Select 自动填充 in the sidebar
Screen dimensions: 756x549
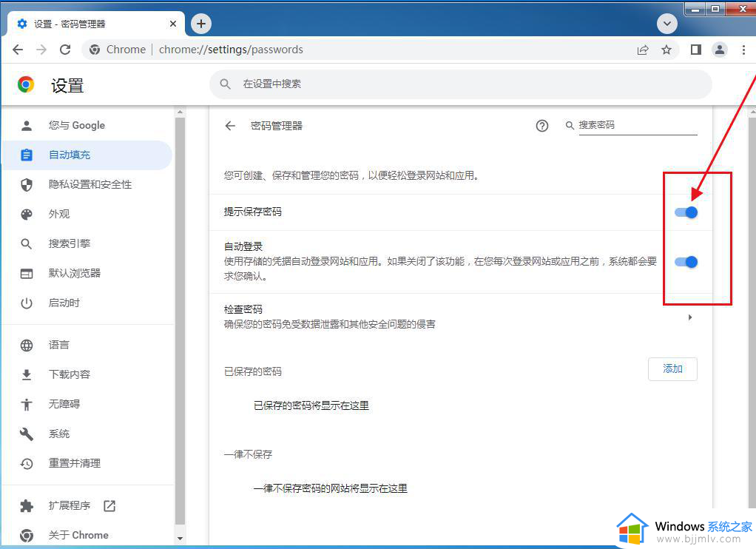point(87,155)
